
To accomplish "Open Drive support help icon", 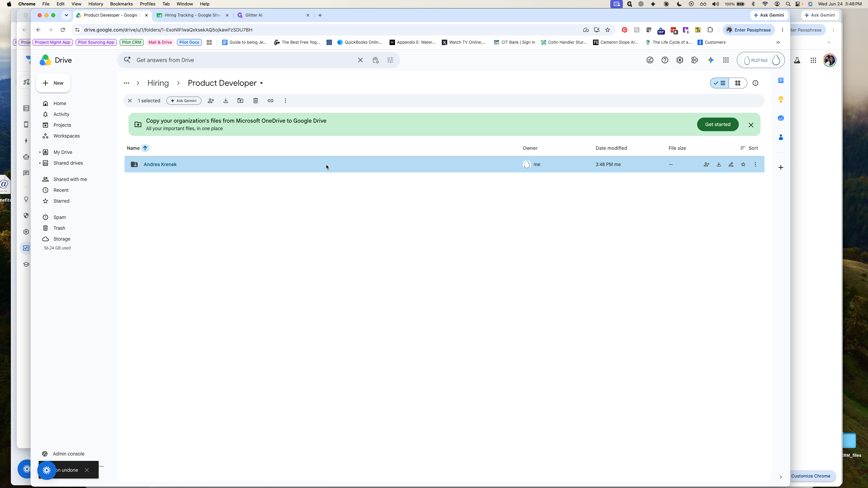I will (x=665, y=60).
